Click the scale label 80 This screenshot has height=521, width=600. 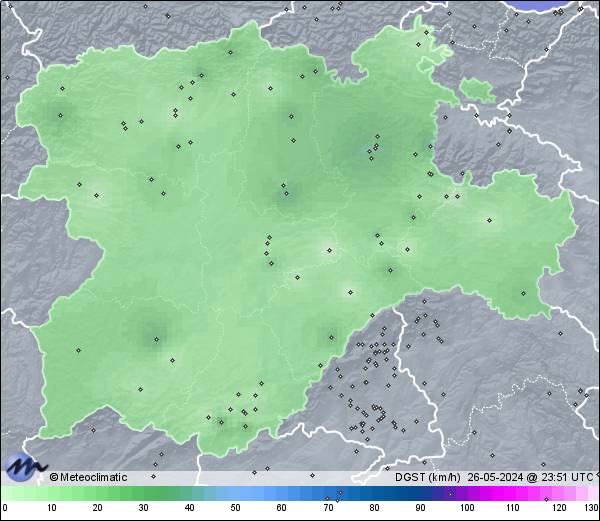pos(374,508)
